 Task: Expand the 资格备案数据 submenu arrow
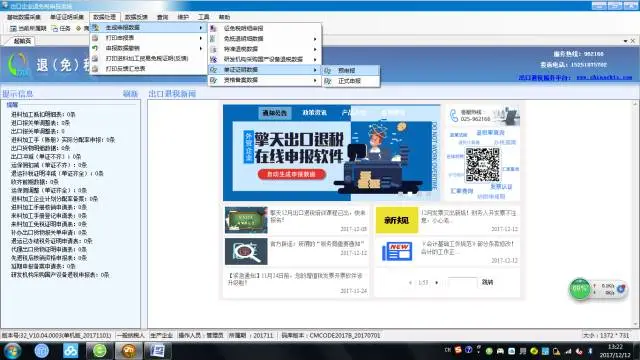[315, 80]
